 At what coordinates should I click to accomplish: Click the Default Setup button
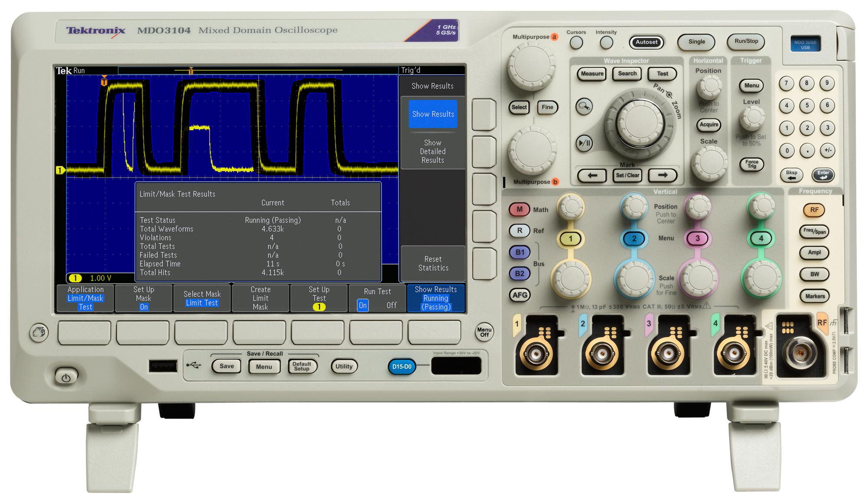302,367
